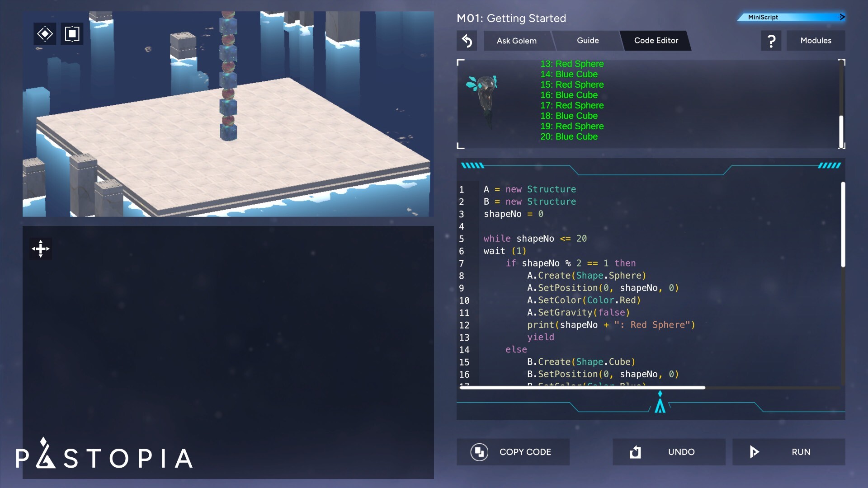Click the camera recenter view icon
Image resolution: width=868 pixels, height=488 pixels.
45,34
